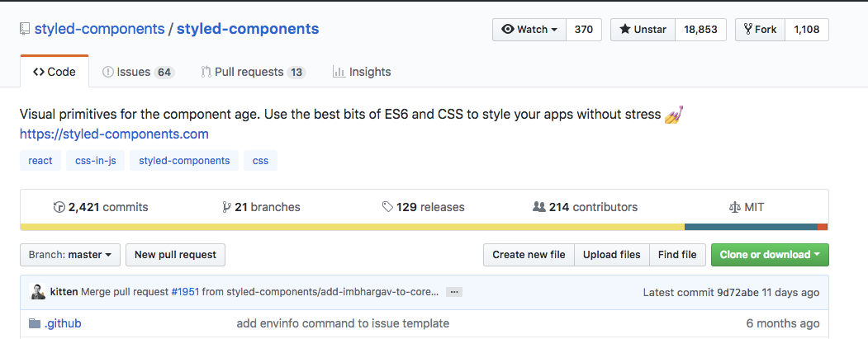The image size is (868, 339).
Task: Click the eye icon in Watch button
Action: click(x=508, y=30)
